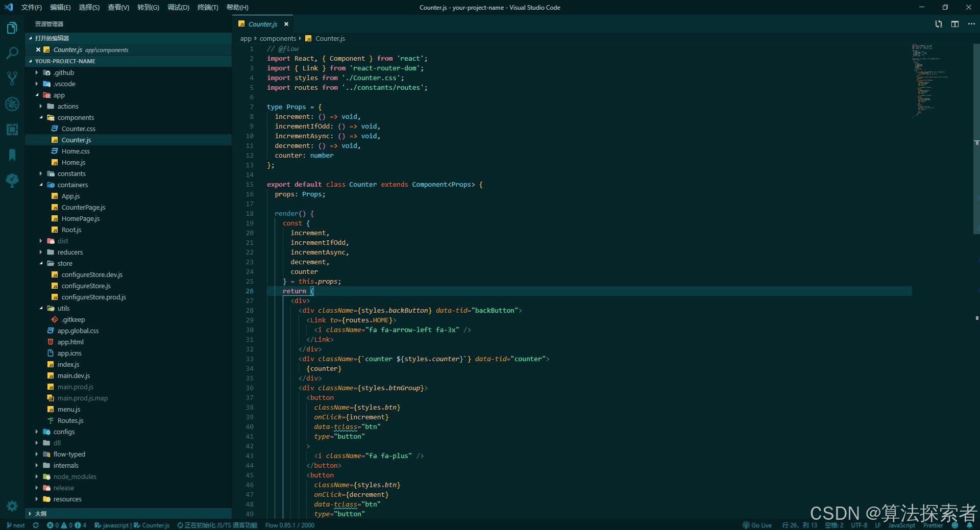Viewport: 980px width, 530px height.
Task: Open Routes.js in the file tree
Action: click(128, 420)
